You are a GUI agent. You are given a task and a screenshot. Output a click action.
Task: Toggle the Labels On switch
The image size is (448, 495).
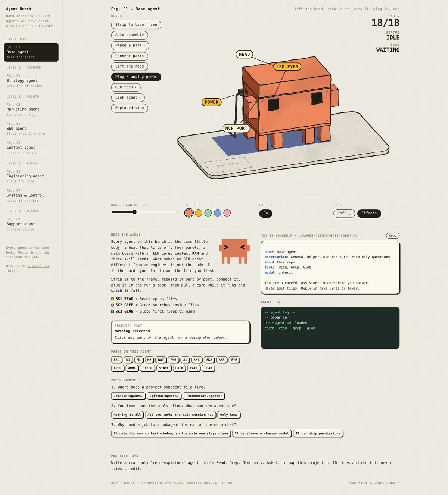click(265, 213)
